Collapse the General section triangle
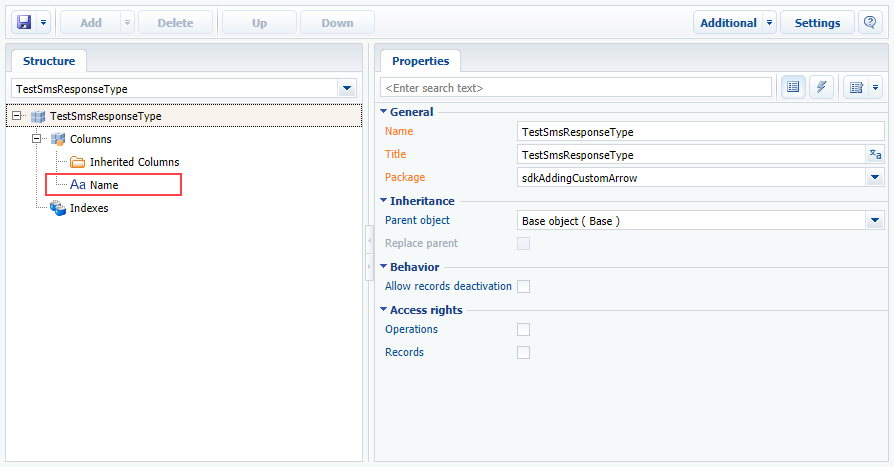 point(384,112)
